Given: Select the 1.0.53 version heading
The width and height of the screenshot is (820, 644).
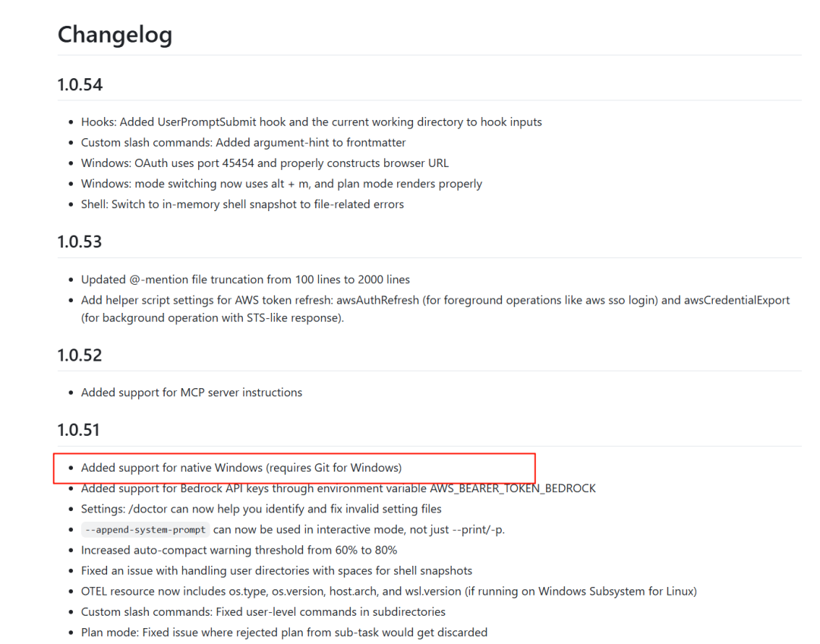Looking at the screenshot, I should (x=80, y=241).
